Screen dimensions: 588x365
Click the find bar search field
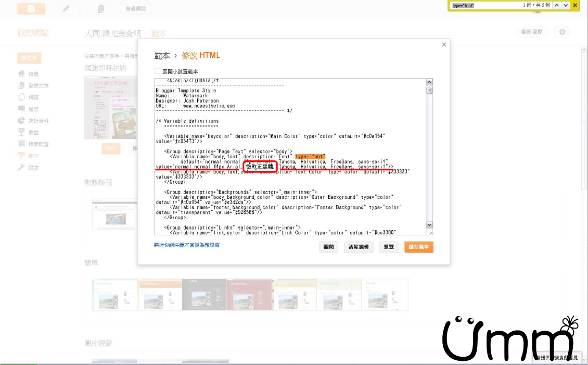(x=485, y=5)
